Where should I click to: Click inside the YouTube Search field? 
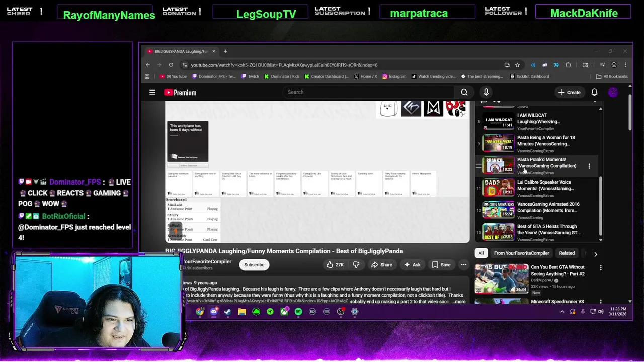368,92
